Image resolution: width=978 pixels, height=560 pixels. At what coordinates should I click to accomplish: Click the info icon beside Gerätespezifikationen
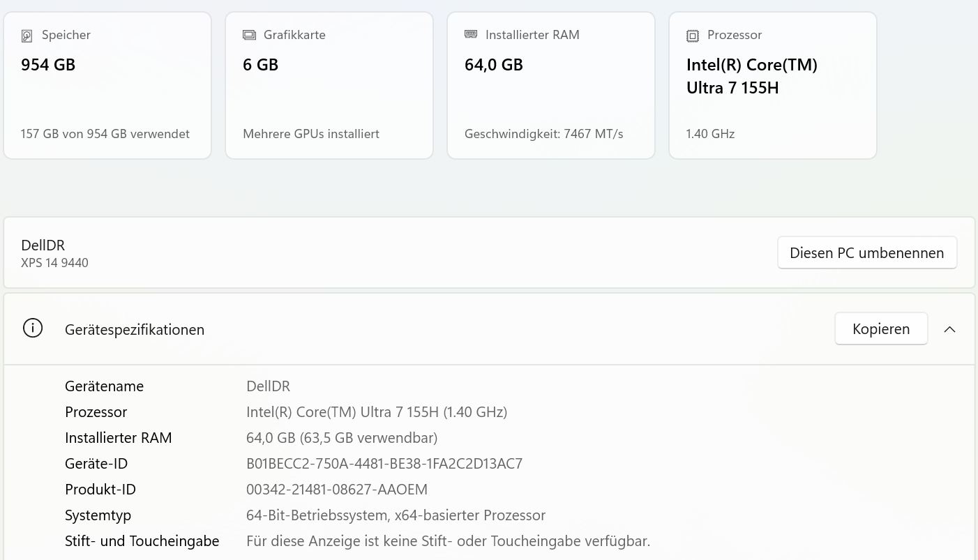click(x=33, y=328)
